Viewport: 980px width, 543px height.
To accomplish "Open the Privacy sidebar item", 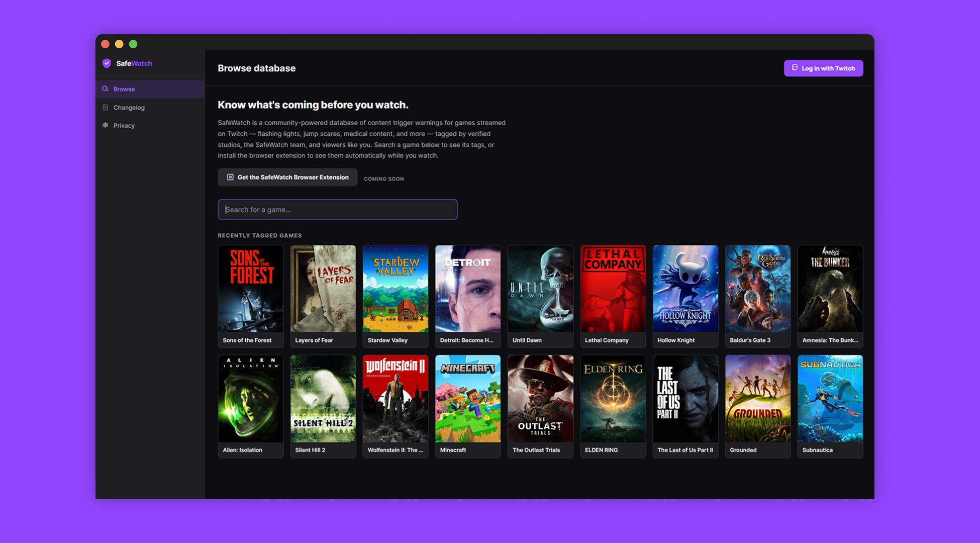I will pyautogui.click(x=150, y=126).
